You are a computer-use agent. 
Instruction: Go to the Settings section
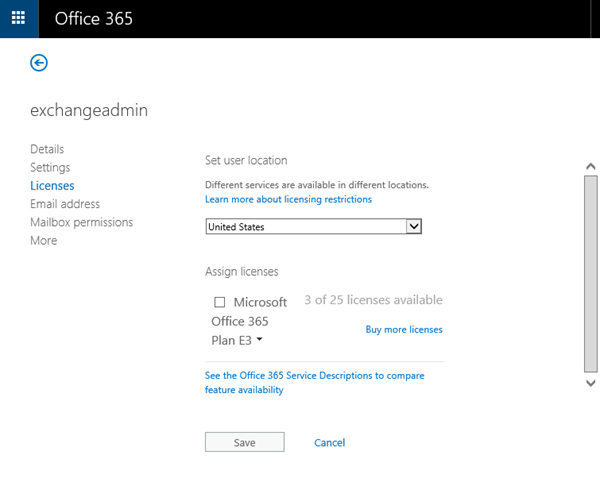click(x=50, y=167)
